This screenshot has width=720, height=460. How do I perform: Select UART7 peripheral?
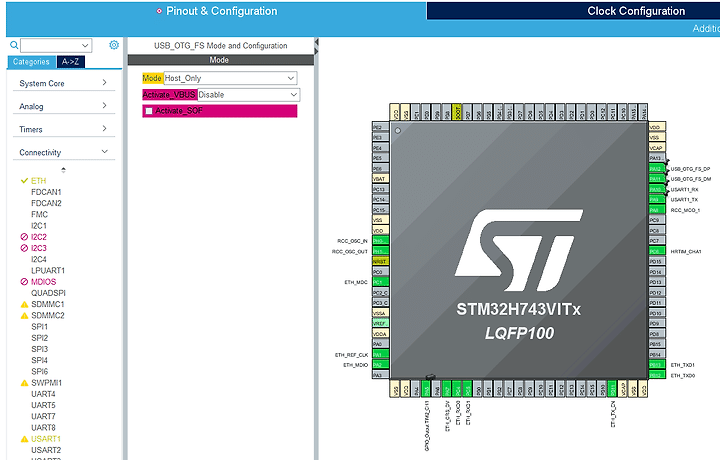pyautogui.click(x=43, y=416)
